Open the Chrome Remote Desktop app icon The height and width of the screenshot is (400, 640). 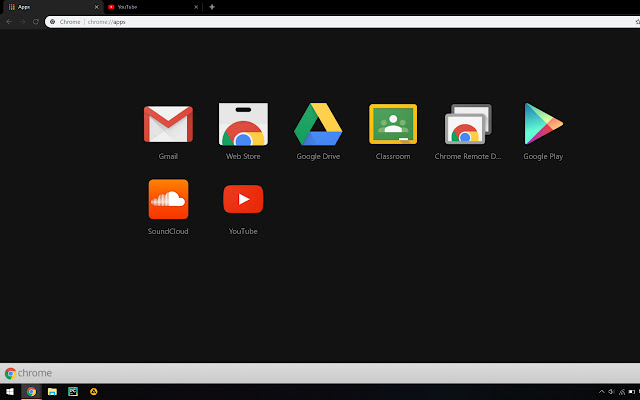[468, 124]
